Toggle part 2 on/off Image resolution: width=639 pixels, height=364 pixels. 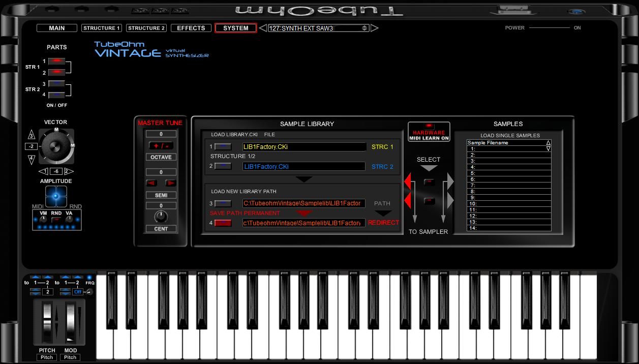(56, 72)
